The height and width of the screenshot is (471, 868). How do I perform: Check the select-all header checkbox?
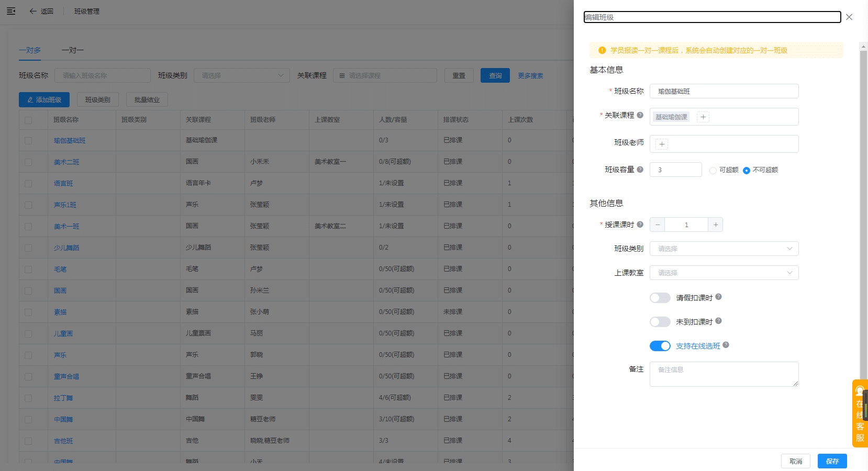pyautogui.click(x=28, y=120)
